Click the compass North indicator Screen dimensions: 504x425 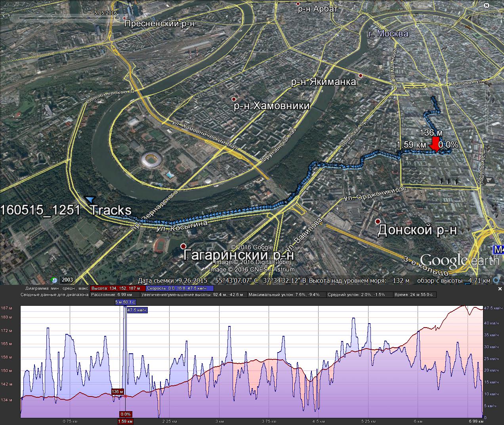486,6
